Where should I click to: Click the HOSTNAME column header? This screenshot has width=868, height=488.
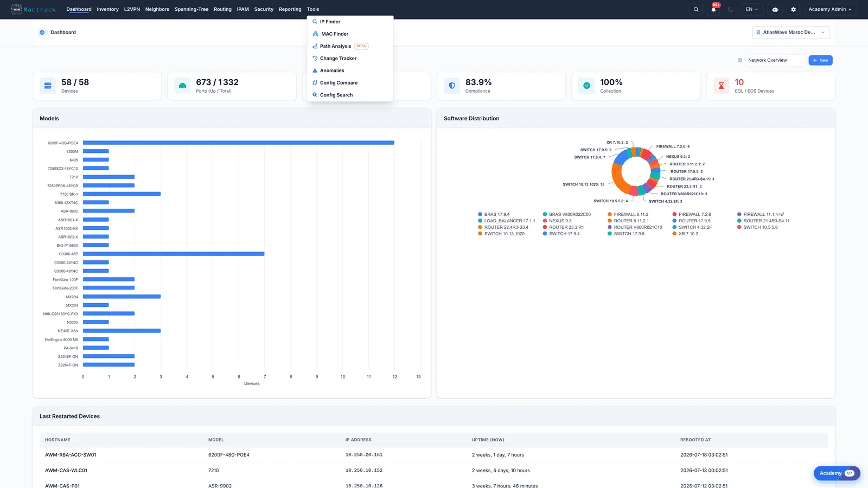tap(58, 440)
